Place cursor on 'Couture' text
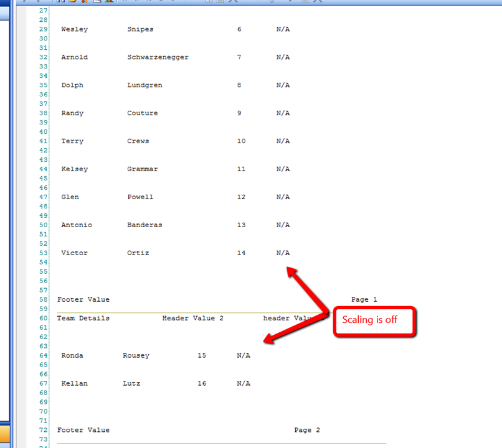The width and height of the screenshot is (502, 448). [x=143, y=113]
